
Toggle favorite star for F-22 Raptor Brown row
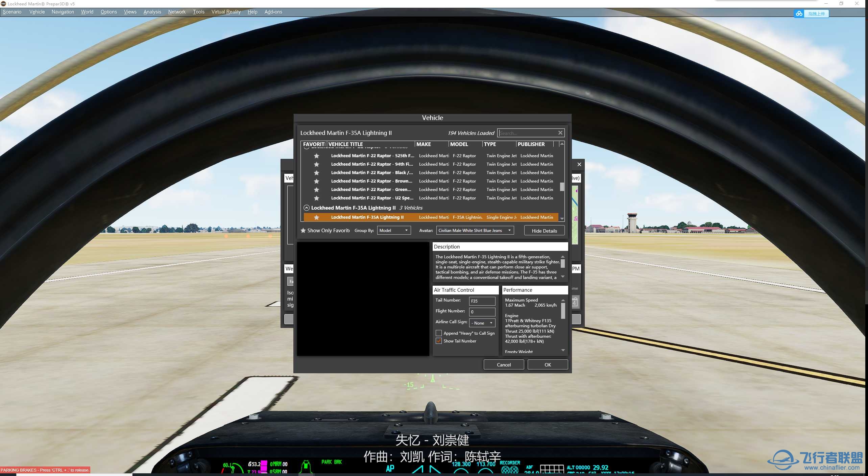[x=316, y=181]
